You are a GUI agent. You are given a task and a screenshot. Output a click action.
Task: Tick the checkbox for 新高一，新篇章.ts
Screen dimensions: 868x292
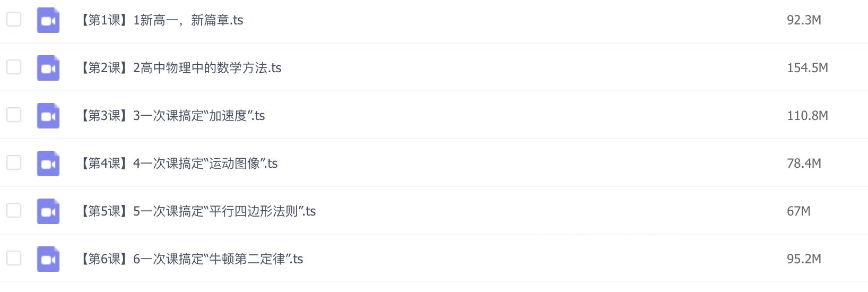[14, 19]
